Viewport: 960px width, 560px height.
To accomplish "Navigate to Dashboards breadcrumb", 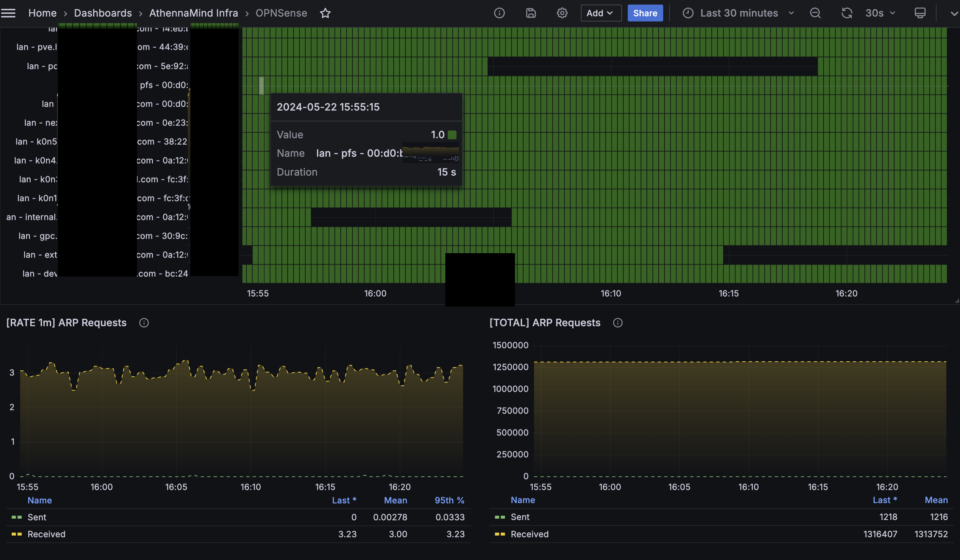I will (103, 13).
